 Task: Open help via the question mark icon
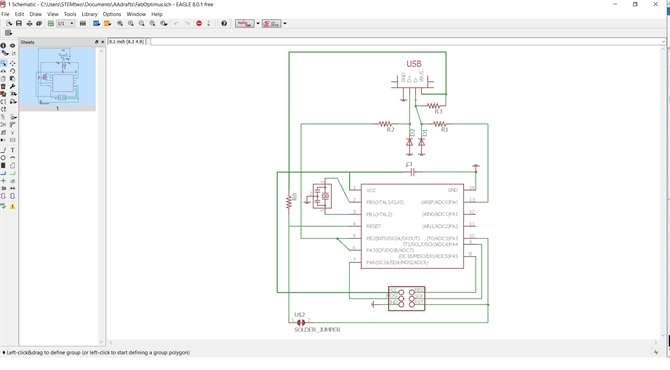pyautogui.click(x=224, y=23)
